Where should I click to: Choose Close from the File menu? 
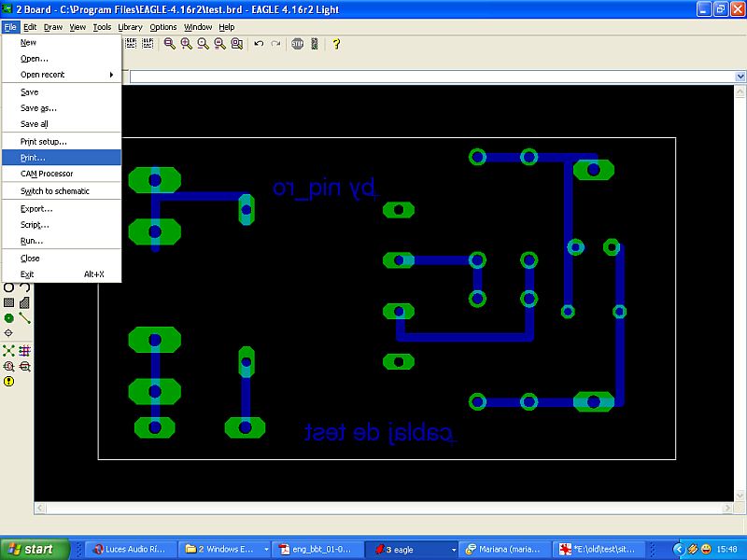tap(62, 259)
